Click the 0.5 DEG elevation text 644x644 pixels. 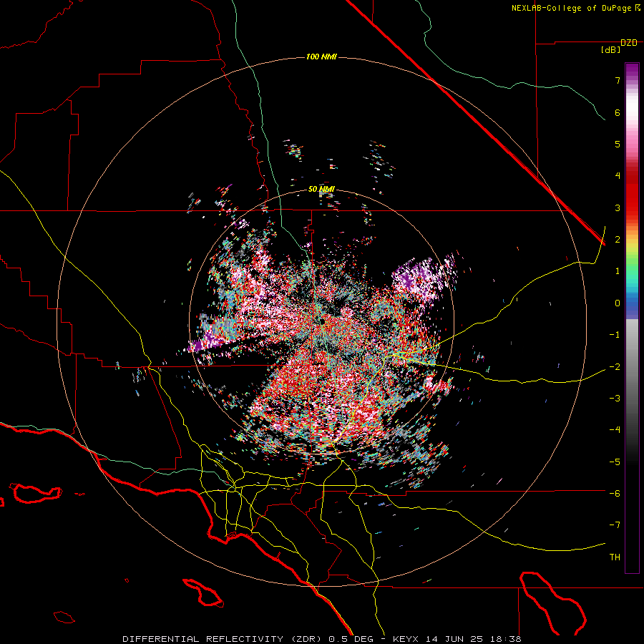pos(351,639)
